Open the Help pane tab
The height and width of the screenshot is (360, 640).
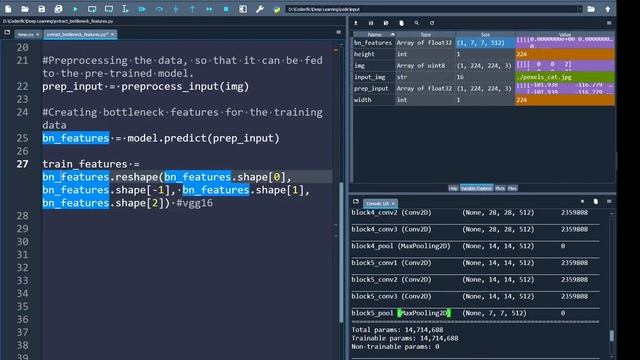click(453, 188)
